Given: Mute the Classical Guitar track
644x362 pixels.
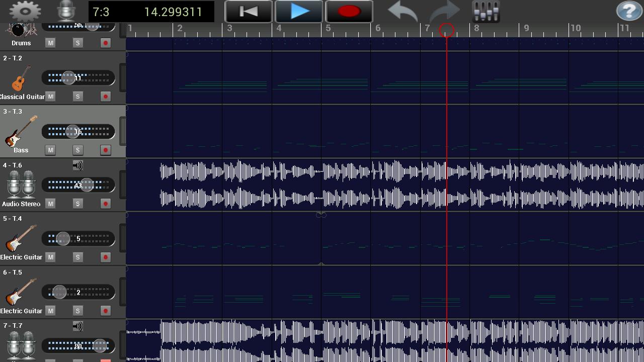Looking at the screenshot, I should pyautogui.click(x=50, y=96).
